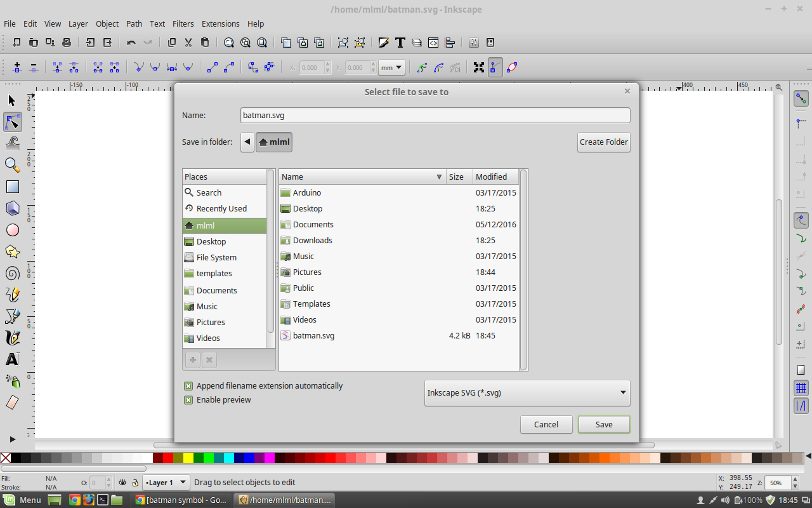Screen dimensions: 812x508
Task: Toggle enable snapping button
Action: [801, 98]
